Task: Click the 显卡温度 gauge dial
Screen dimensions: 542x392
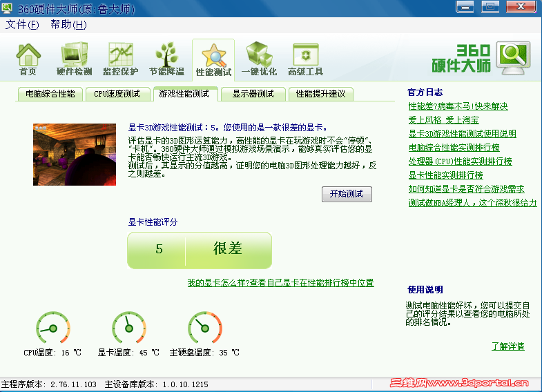Action: point(129,327)
